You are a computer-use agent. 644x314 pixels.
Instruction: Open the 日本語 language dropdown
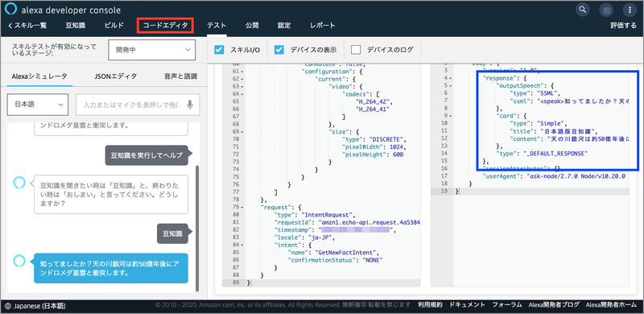pos(37,105)
